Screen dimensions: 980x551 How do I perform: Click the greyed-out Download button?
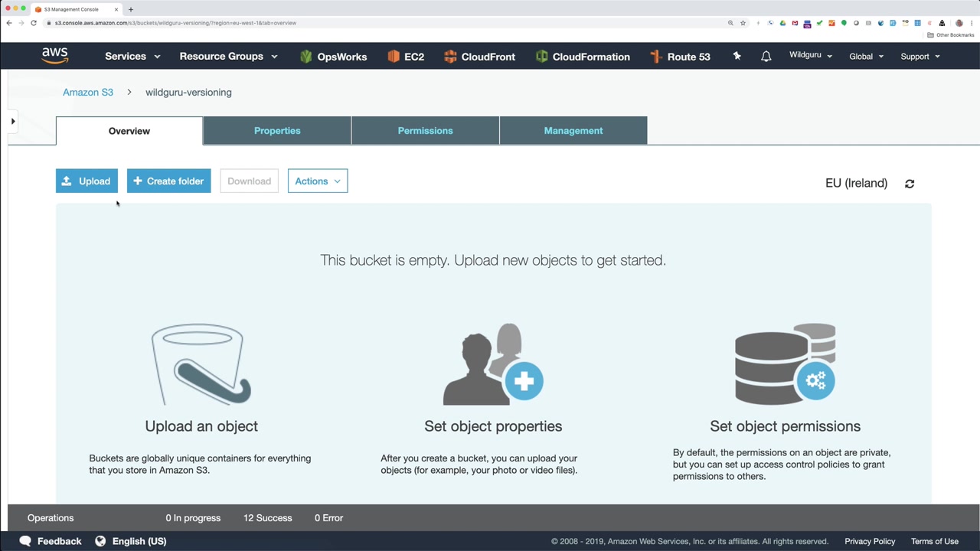tap(249, 181)
